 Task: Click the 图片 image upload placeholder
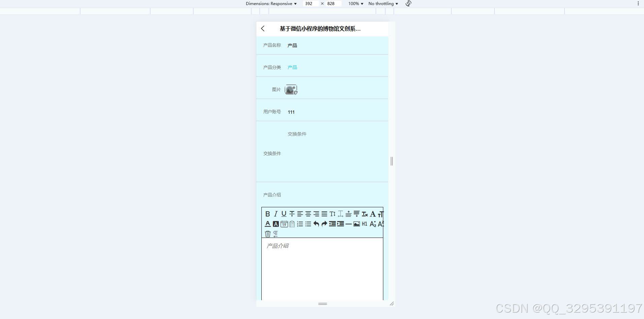pyautogui.click(x=291, y=89)
